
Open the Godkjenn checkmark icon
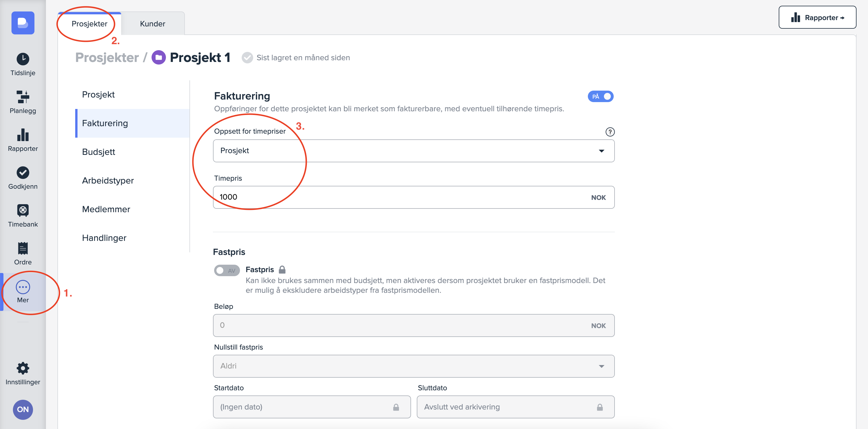[23, 178]
